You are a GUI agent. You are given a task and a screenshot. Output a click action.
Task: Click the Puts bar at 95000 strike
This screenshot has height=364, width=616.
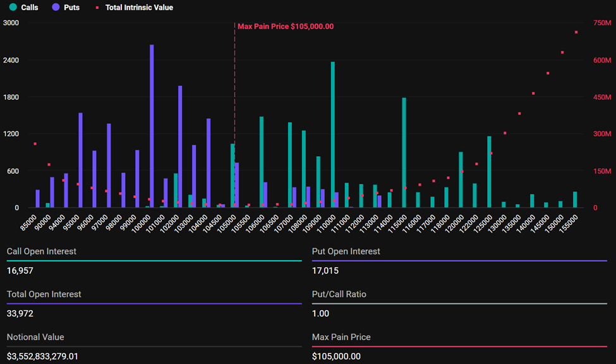click(80, 161)
